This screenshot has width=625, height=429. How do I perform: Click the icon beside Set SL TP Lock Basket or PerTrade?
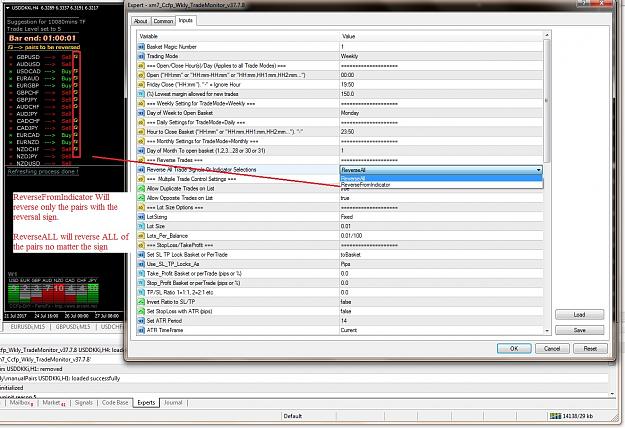[x=141, y=254]
